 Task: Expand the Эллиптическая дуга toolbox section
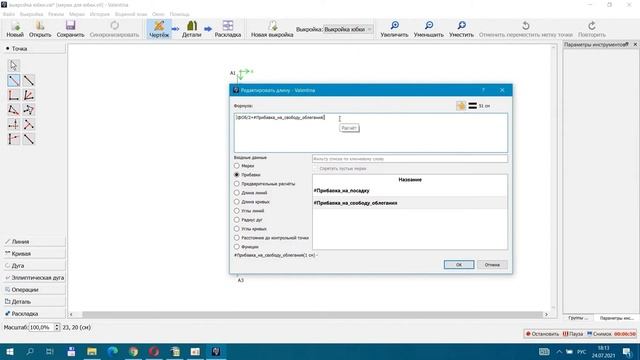34,278
